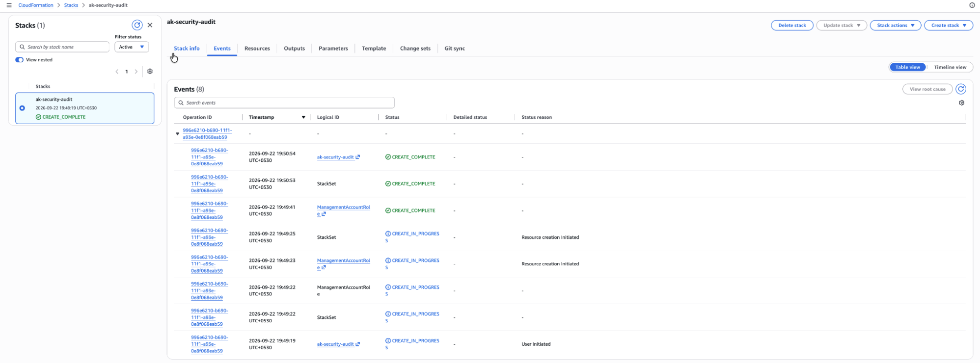Select the ak-security-audit stack card
Viewport: 980px width, 363px height.
[x=85, y=108]
